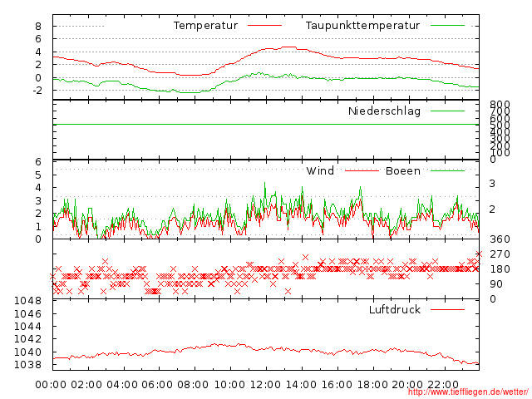
Task: Click the 360 wind direction axis value
Action: point(500,239)
